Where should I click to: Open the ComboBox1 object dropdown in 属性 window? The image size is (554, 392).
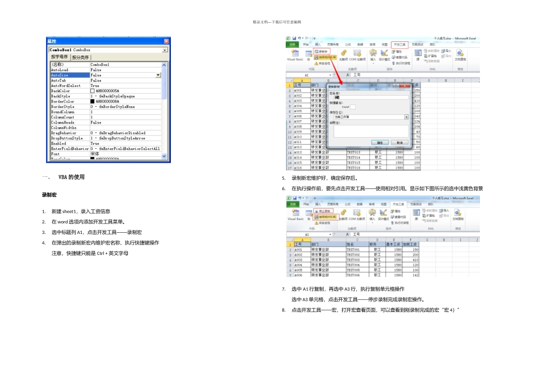[164, 50]
